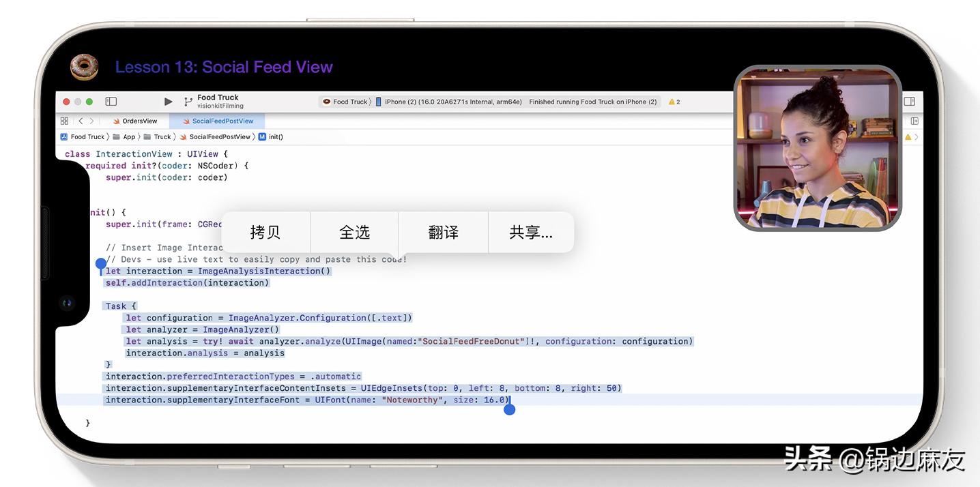Screen dimensions: 980x487
Task: Toggle the right inspector sidebar
Action: (910, 100)
